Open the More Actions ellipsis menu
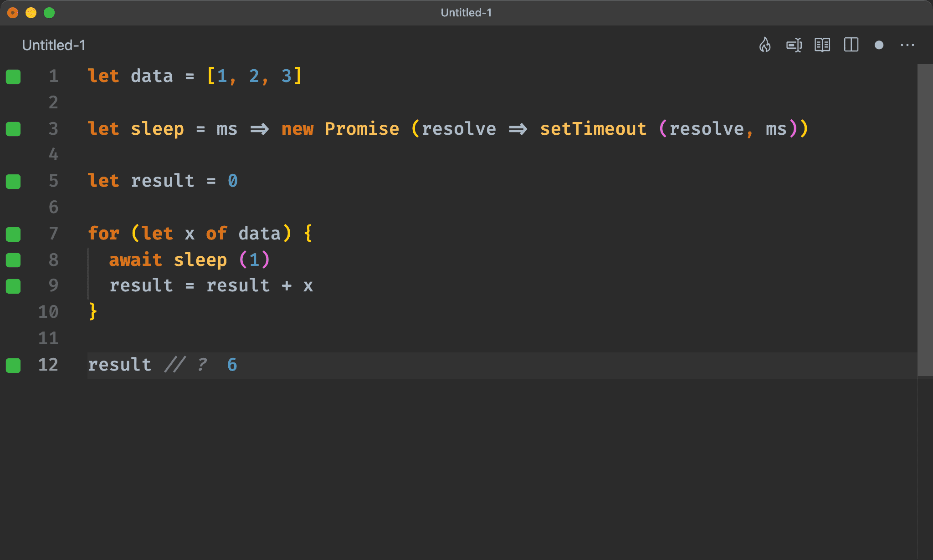The image size is (933, 560). coord(907,45)
